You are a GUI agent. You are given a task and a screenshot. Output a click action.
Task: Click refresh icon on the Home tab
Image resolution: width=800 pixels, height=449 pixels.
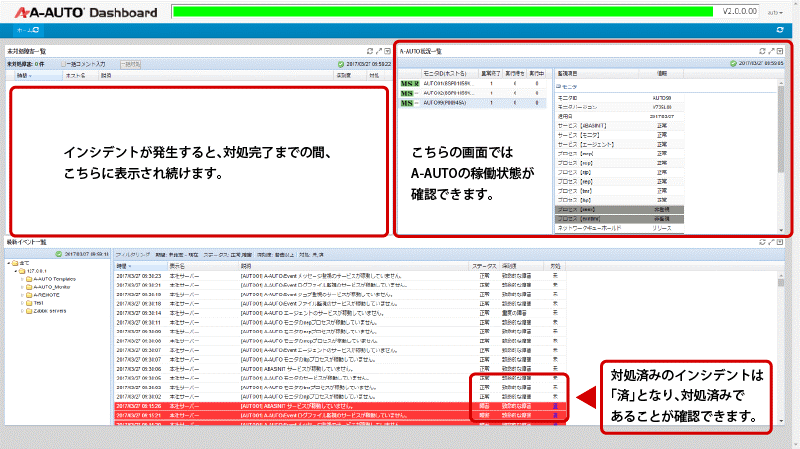(36, 30)
